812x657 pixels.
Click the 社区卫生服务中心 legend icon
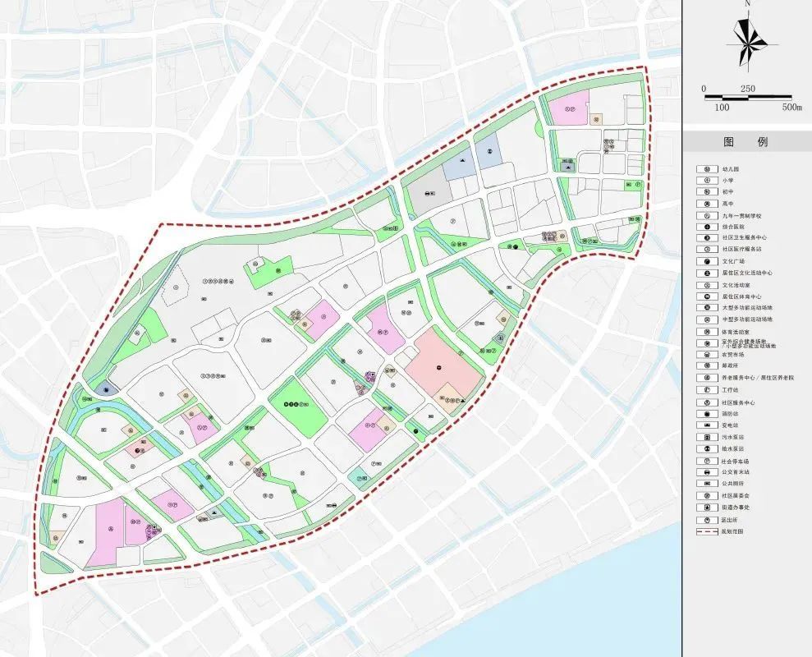(707, 238)
